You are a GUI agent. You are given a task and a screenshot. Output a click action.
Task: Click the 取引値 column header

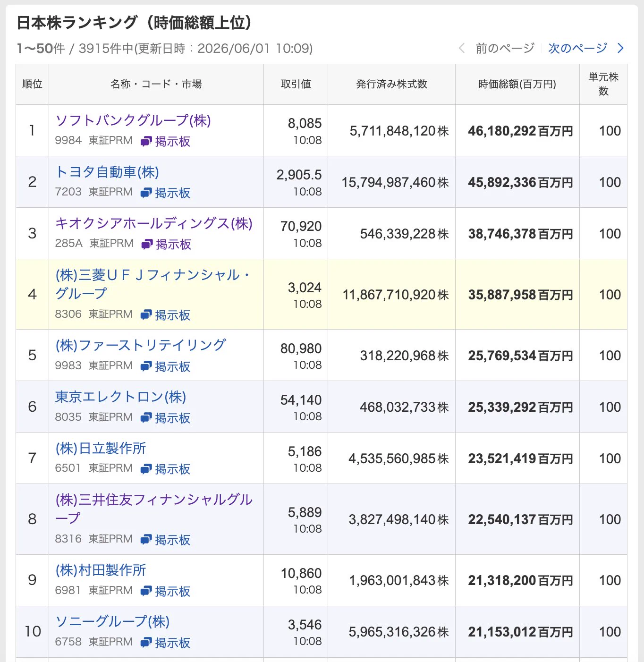[x=296, y=84]
